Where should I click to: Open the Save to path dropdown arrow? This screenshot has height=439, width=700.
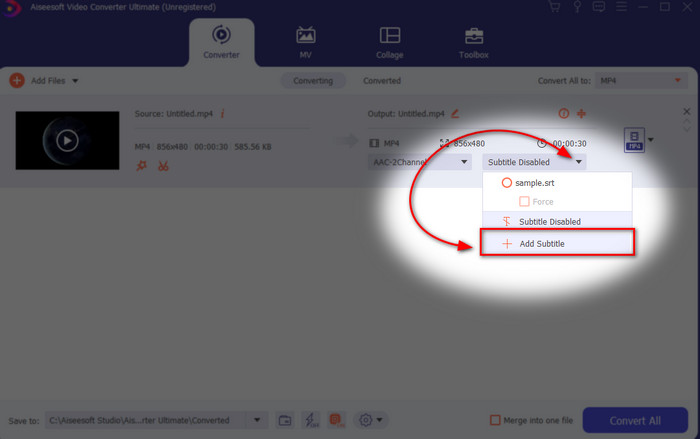(257, 420)
